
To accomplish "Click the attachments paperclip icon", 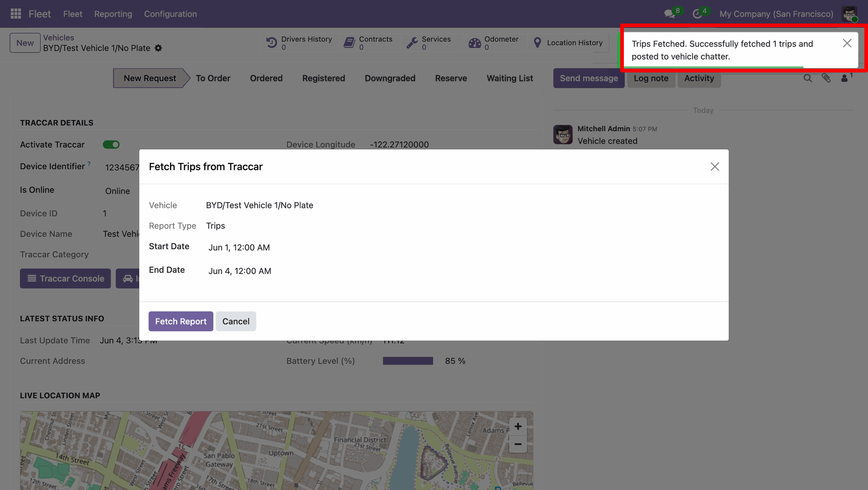I will (x=826, y=78).
